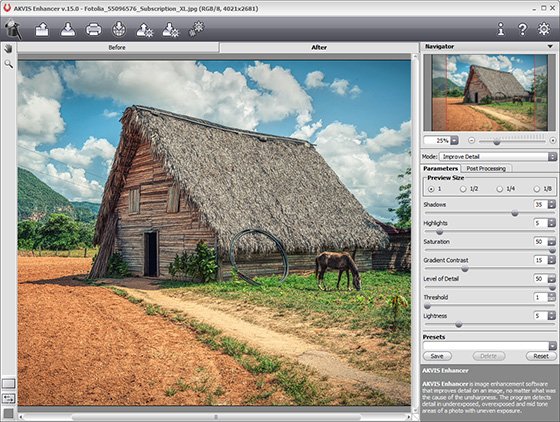Click the Shadows slider handle
560x422 pixels.
(x=515, y=213)
